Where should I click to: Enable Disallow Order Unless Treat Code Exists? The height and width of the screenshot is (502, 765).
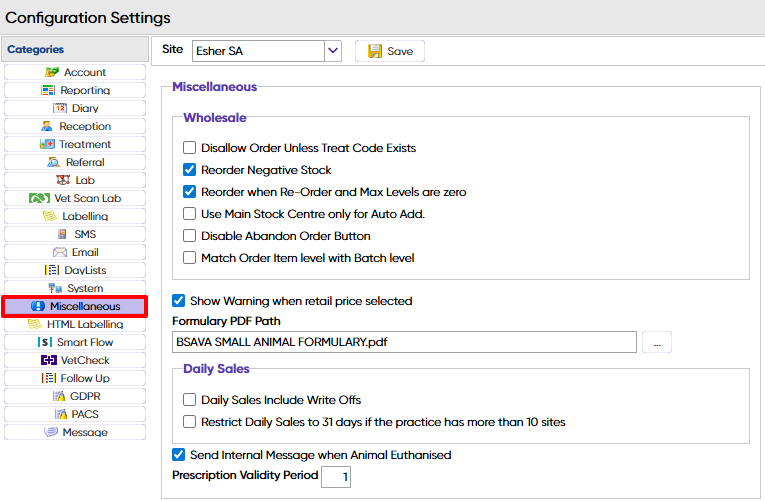pyautogui.click(x=190, y=148)
